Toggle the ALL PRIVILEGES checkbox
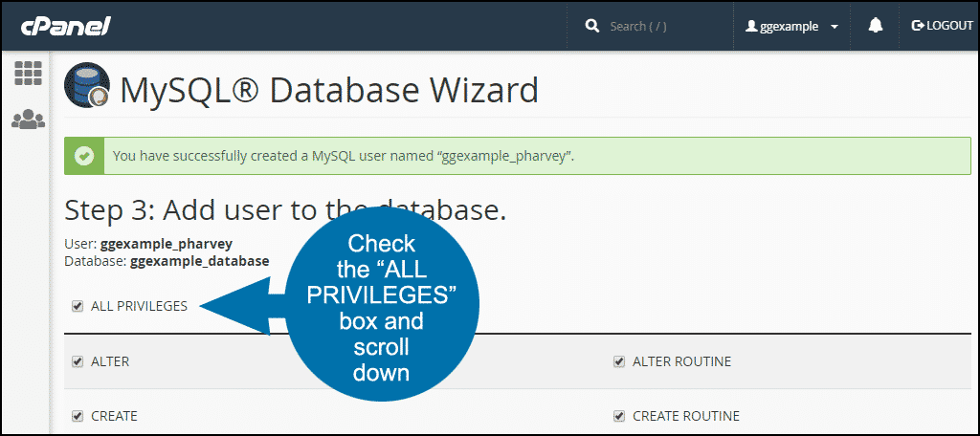This screenshot has width=980, height=436. (78, 306)
